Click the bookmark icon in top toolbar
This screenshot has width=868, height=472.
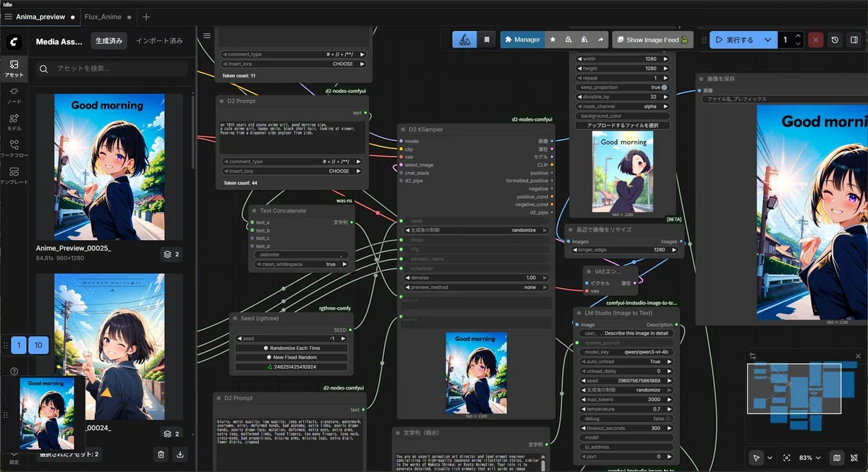487,40
